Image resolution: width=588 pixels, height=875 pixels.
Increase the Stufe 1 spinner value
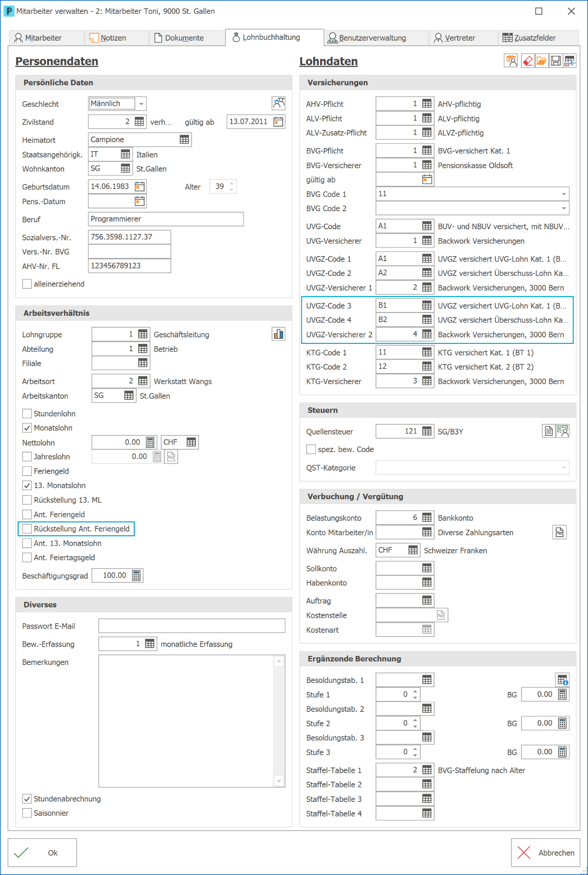415,692
